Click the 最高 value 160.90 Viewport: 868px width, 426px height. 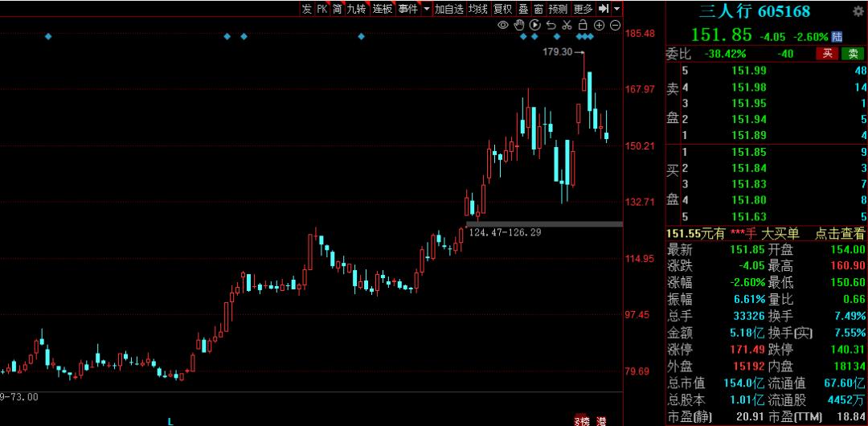click(x=847, y=267)
